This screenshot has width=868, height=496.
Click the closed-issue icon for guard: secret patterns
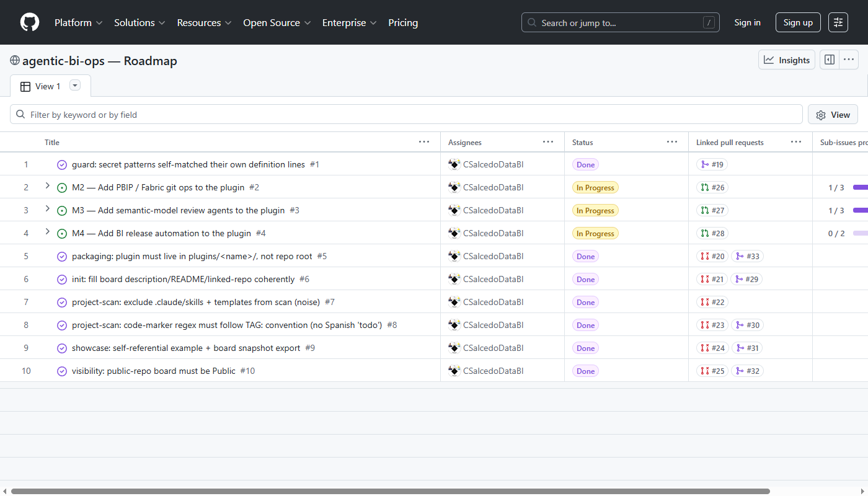(x=62, y=165)
